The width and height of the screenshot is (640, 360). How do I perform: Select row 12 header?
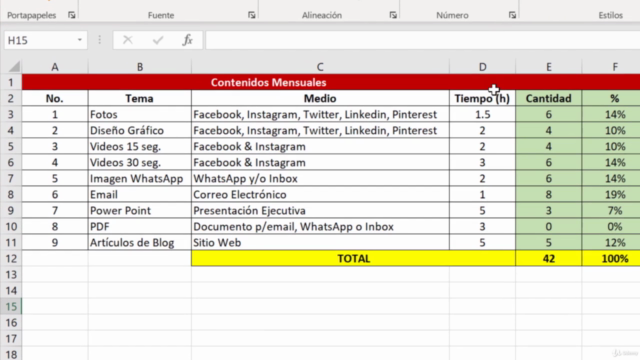coord(11,258)
